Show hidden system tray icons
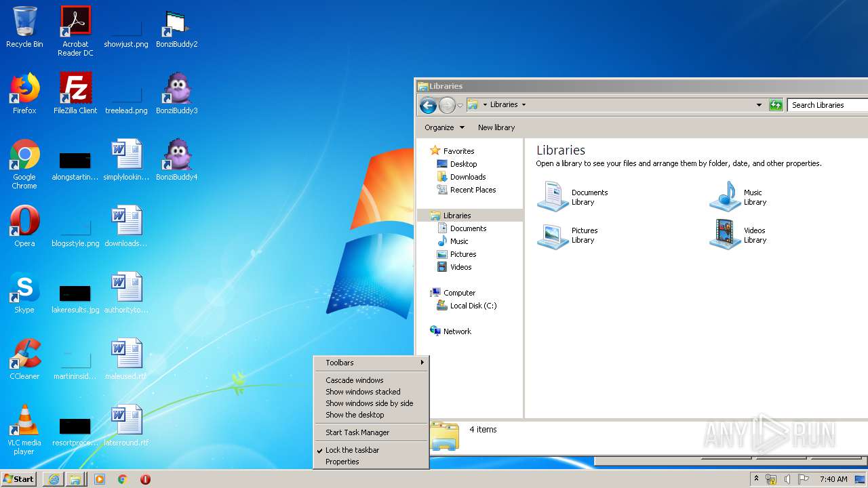868x488 pixels. pyautogui.click(x=757, y=479)
